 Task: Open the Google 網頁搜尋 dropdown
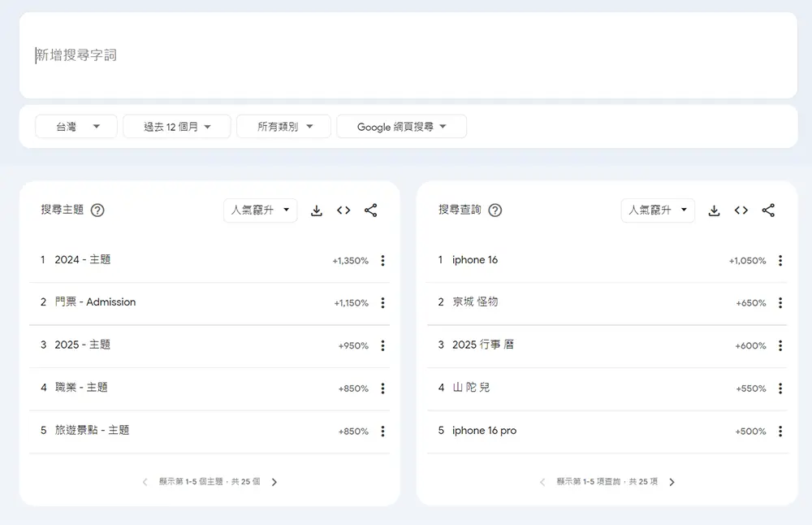[x=401, y=127]
